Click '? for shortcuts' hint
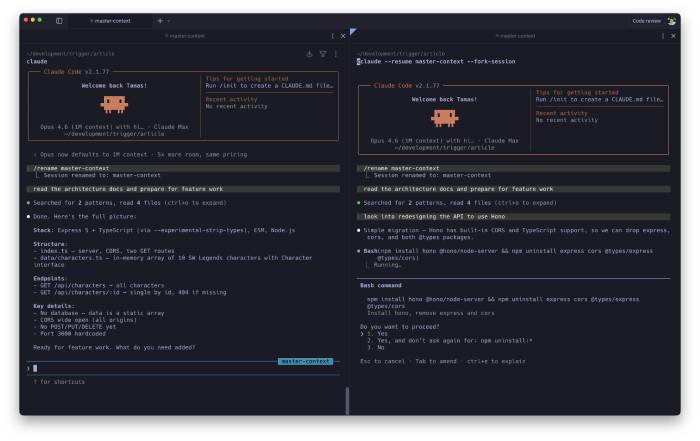Image resolution: width=700 pixels, height=441 pixels. [59, 382]
